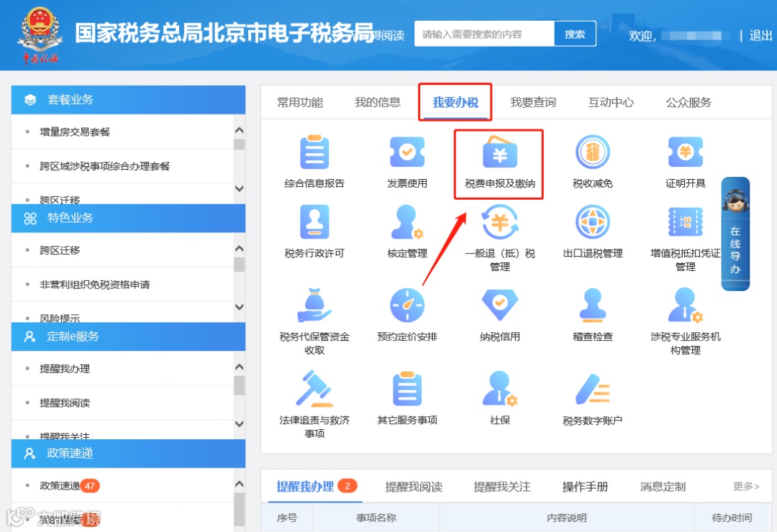Switch to the 我要查询 tab
The height and width of the screenshot is (532, 777).
(x=533, y=103)
